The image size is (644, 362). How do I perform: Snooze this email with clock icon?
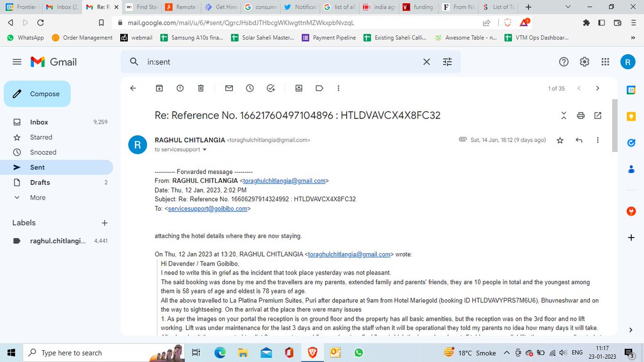click(250, 88)
